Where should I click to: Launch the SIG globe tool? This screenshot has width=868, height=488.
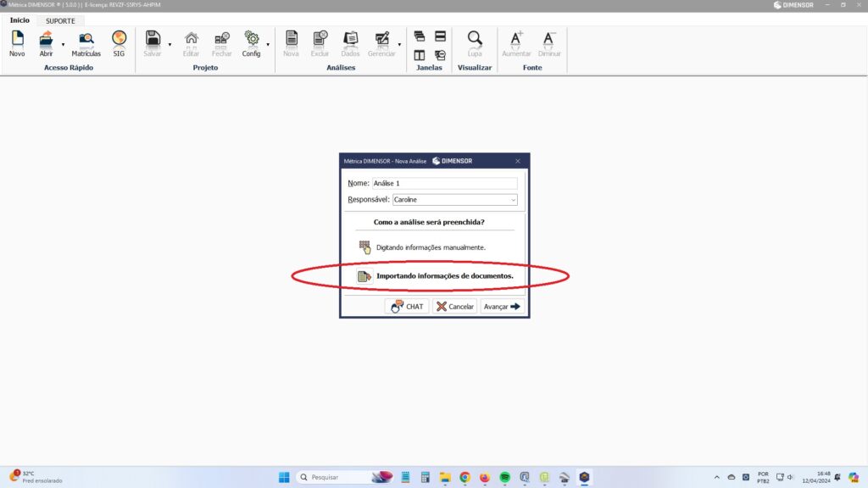[119, 44]
